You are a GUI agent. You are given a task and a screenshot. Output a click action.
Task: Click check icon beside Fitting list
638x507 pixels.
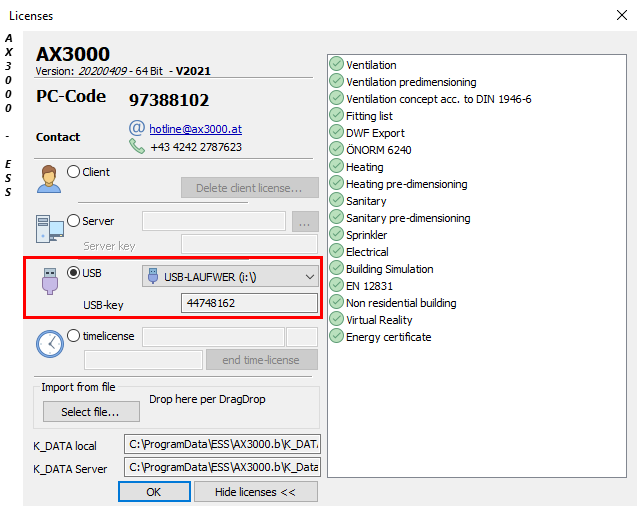tap(336, 115)
